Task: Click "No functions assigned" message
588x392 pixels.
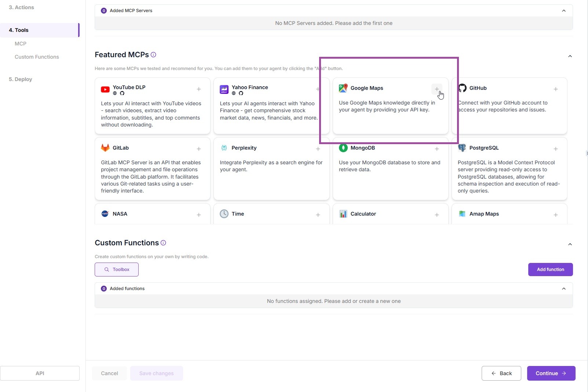Action: pyautogui.click(x=334, y=301)
